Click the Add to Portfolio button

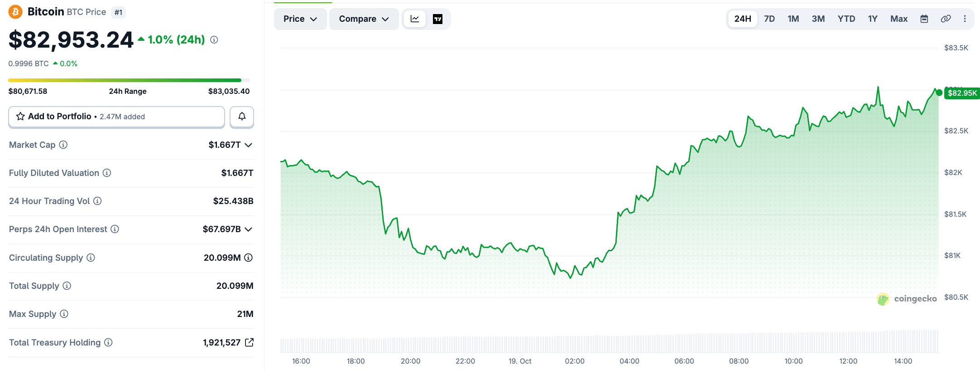(116, 117)
